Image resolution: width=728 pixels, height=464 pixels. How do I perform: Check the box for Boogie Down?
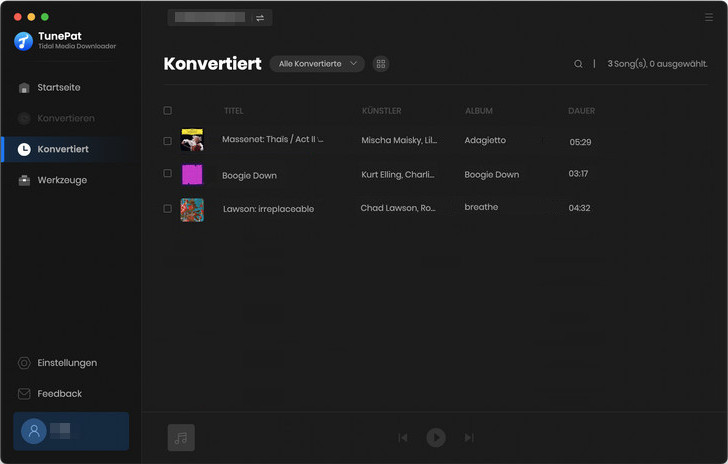click(x=168, y=174)
